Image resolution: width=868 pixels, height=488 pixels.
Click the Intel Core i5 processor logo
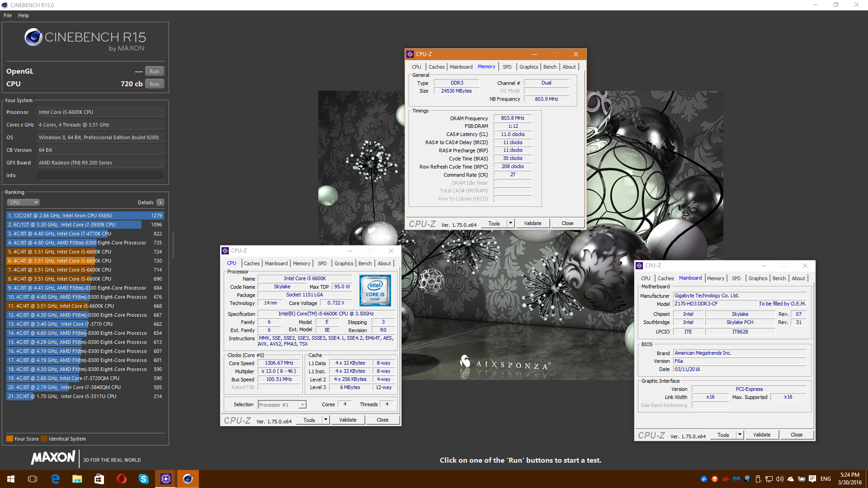[x=375, y=291]
